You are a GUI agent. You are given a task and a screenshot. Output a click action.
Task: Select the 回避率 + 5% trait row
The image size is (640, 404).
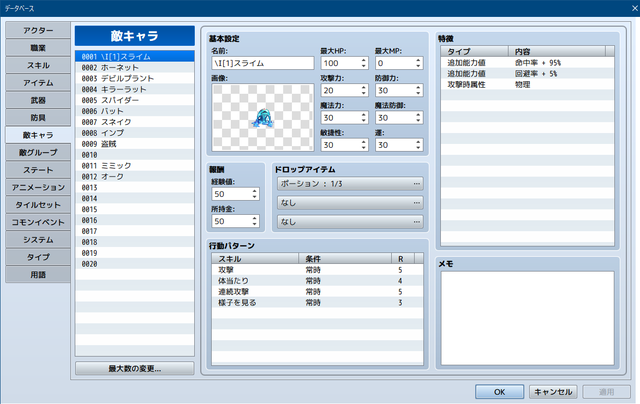click(x=527, y=74)
